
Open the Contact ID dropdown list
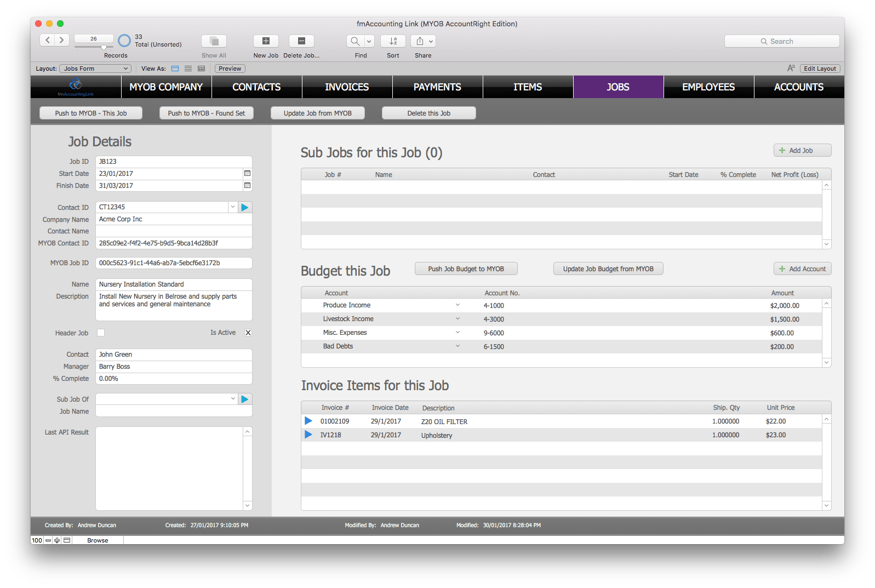(233, 207)
